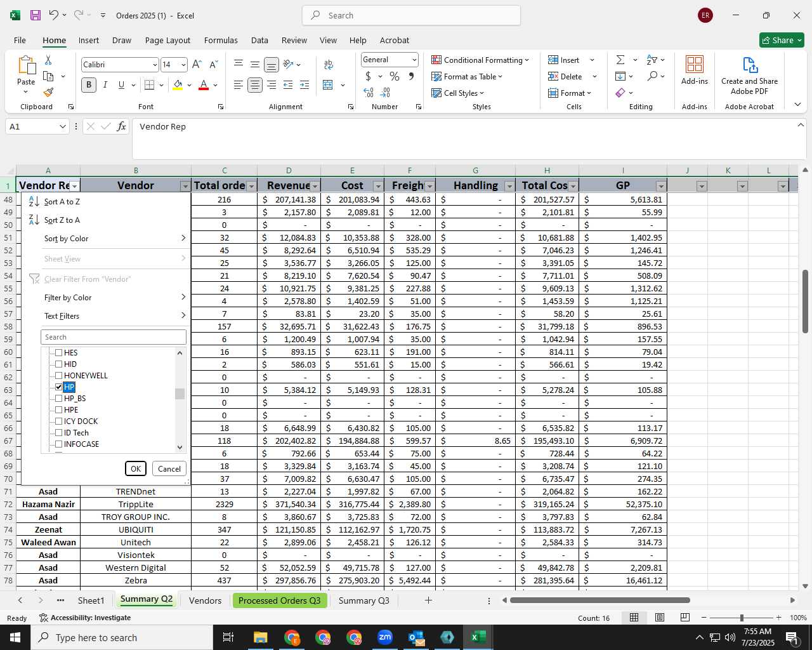Check the ICY DOCK checkbox

(59, 421)
